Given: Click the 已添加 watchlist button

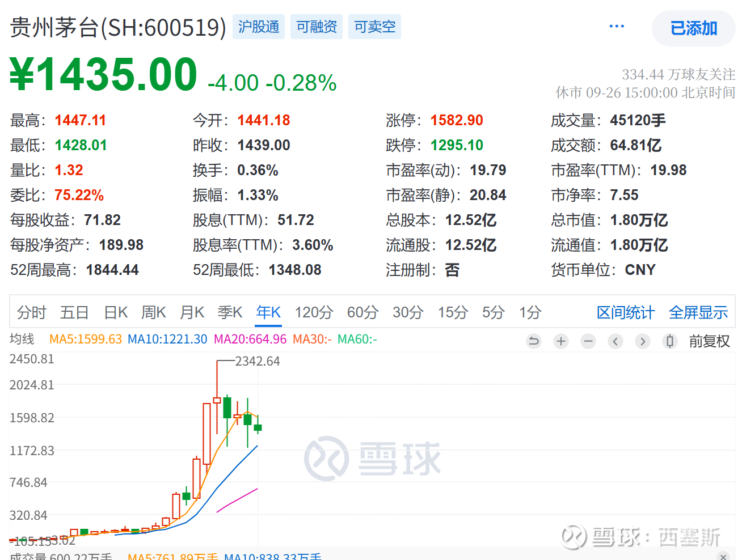Looking at the screenshot, I should tap(694, 28).
